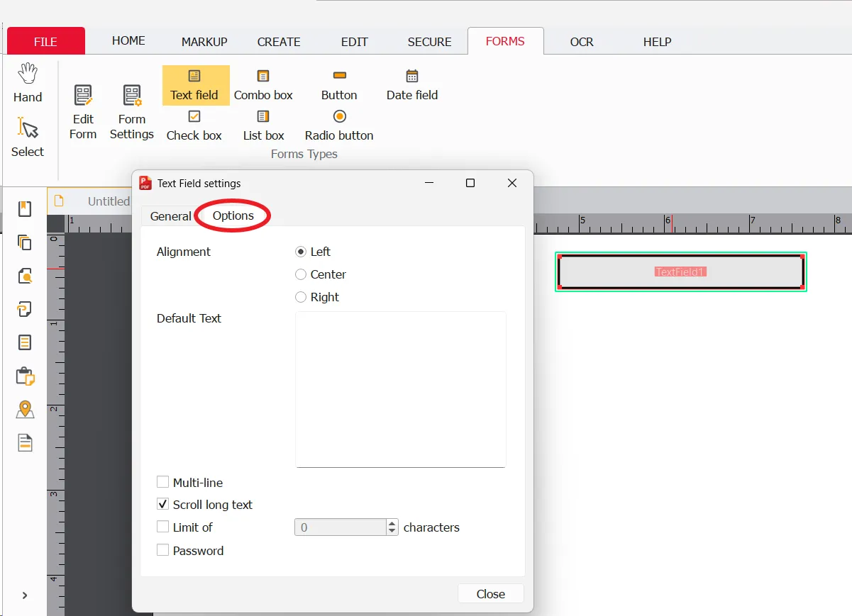Open the MARKUP ribbon tab

[x=204, y=42]
